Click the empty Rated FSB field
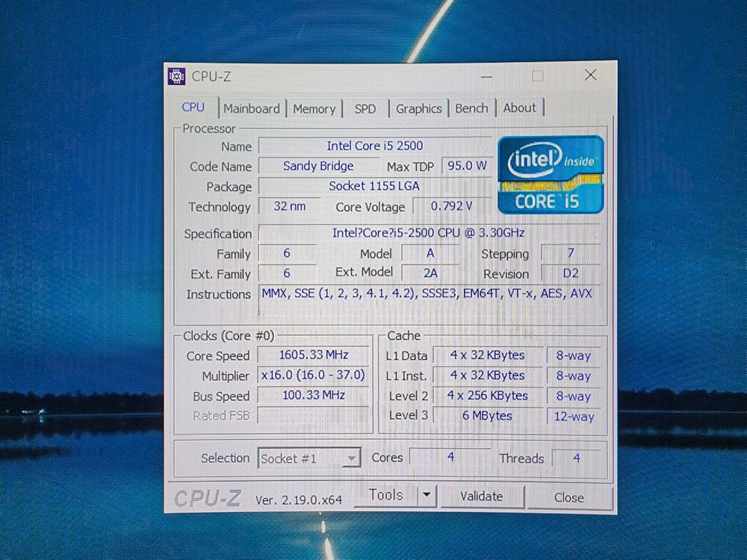747x560 pixels. [314, 414]
